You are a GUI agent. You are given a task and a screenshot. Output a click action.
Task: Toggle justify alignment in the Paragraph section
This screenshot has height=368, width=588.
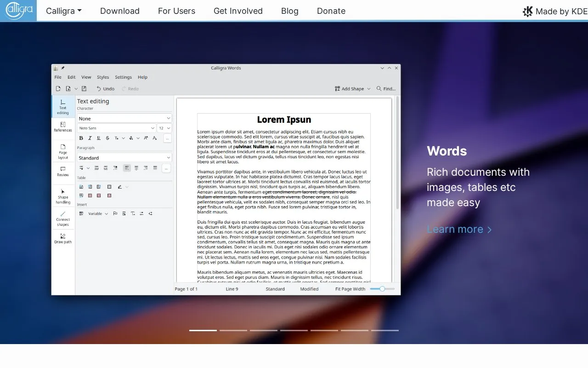point(155,168)
